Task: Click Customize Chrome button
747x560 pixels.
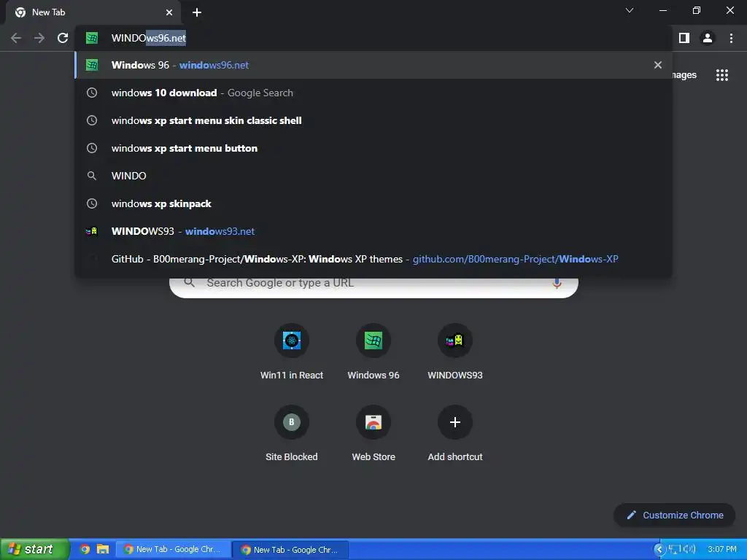Action: pyautogui.click(x=675, y=516)
